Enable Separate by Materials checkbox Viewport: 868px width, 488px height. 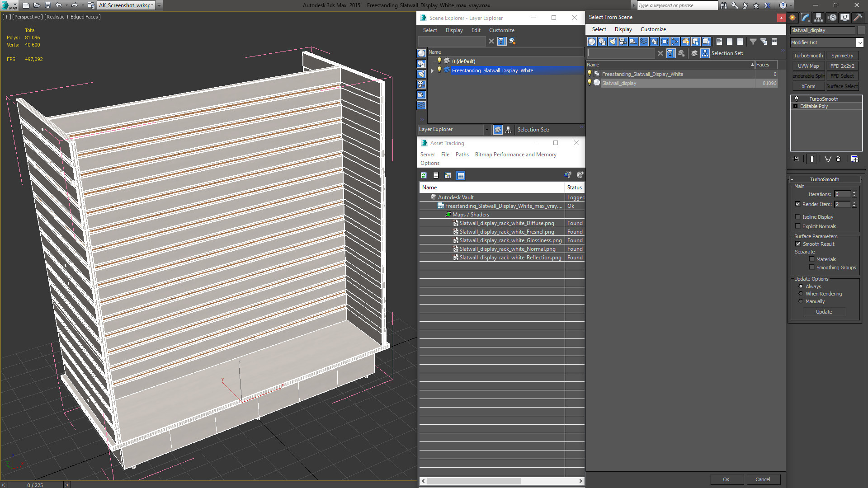click(811, 259)
